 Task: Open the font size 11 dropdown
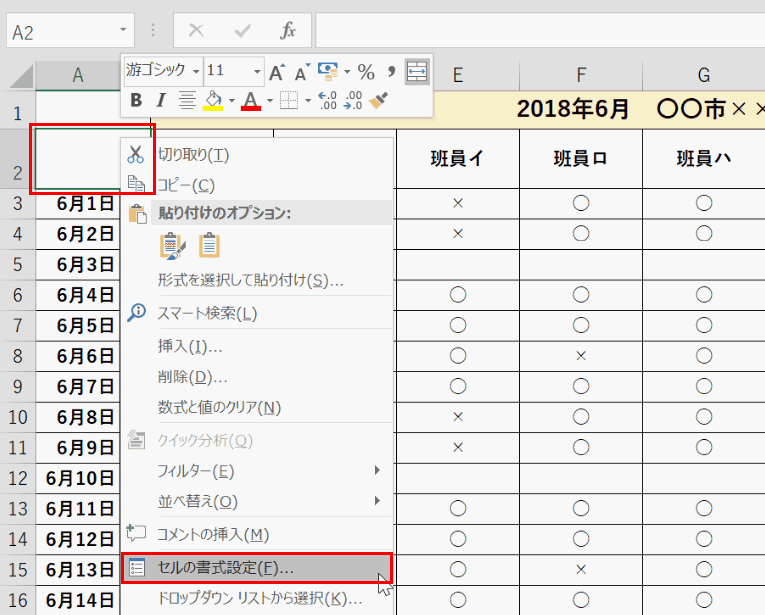tap(257, 72)
